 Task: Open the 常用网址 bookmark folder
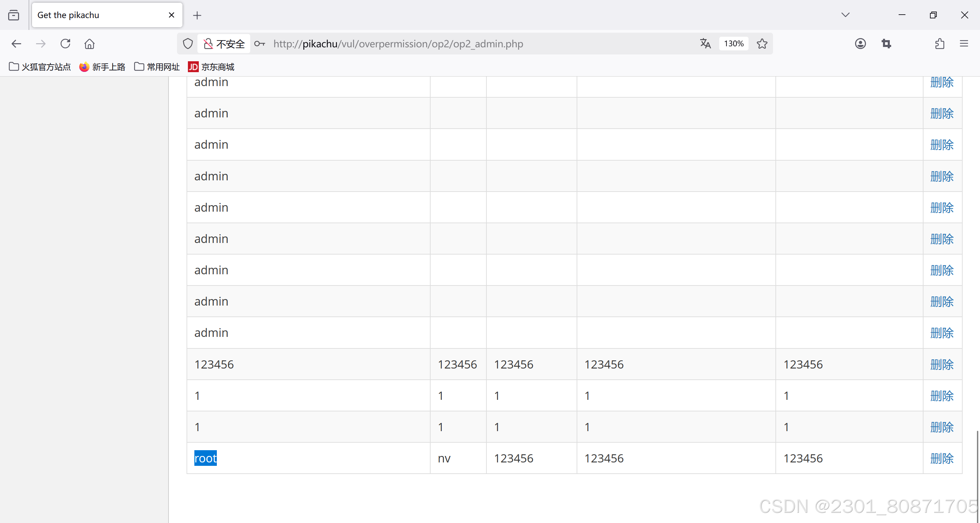[x=157, y=67]
